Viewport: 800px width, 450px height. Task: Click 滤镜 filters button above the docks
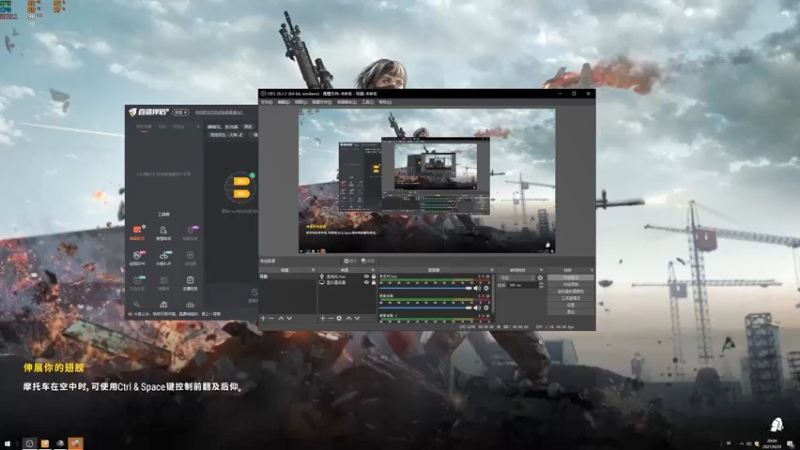click(x=368, y=261)
